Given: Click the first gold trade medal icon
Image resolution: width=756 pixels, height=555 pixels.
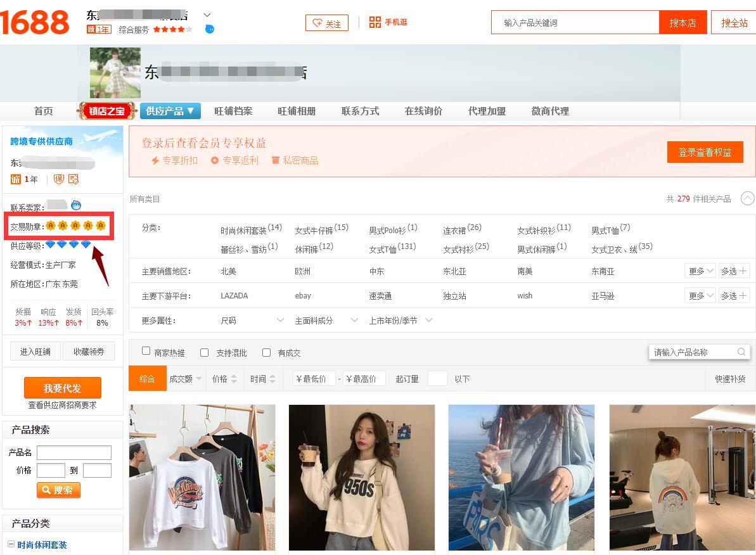Looking at the screenshot, I should point(51,226).
